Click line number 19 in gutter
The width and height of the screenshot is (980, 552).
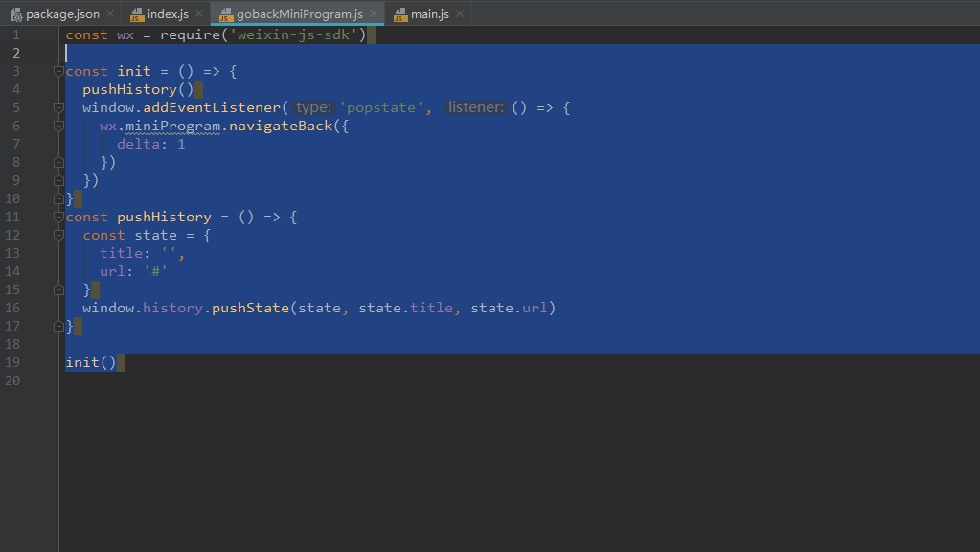[x=12, y=362]
